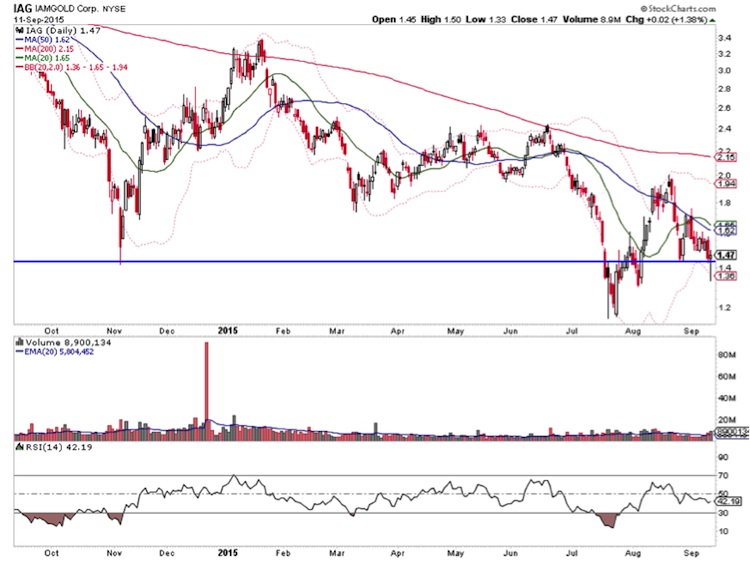
Task: Click the Sep label under RSI panel
Action: [x=691, y=553]
